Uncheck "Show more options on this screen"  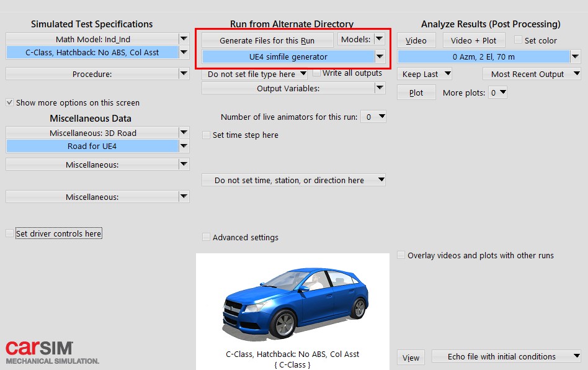coord(9,103)
